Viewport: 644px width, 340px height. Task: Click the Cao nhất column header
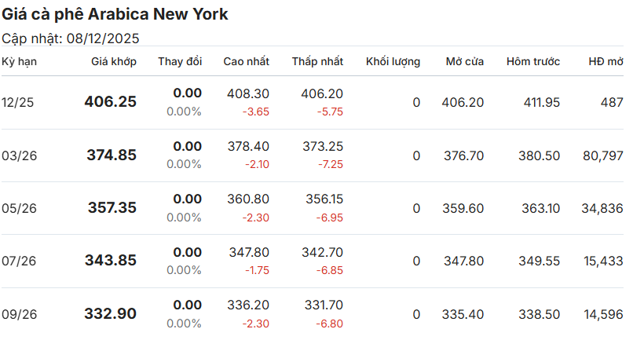click(x=246, y=61)
